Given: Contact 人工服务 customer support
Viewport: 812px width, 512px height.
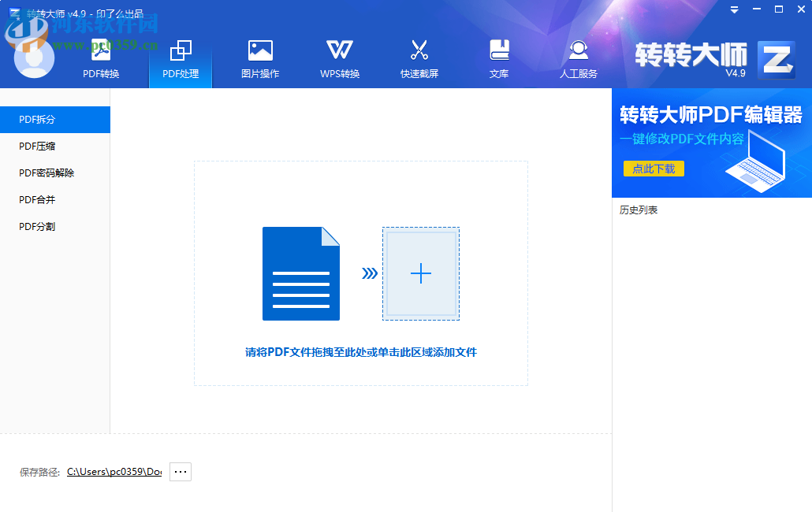Looking at the screenshot, I should (x=578, y=58).
